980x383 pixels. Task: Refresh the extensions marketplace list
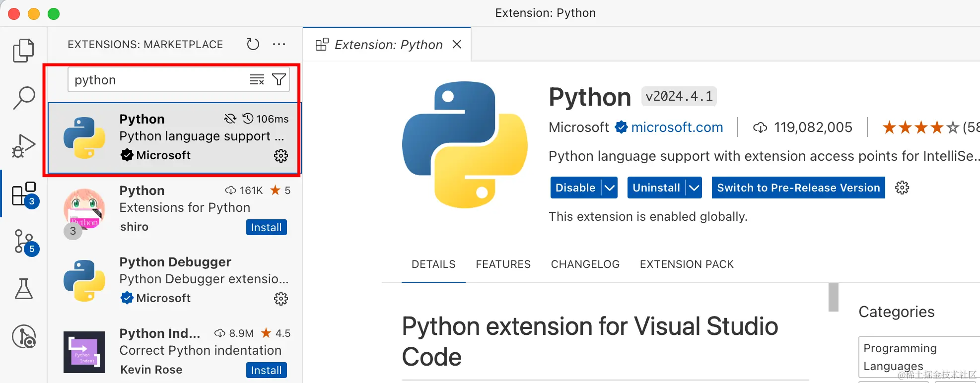click(253, 44)
